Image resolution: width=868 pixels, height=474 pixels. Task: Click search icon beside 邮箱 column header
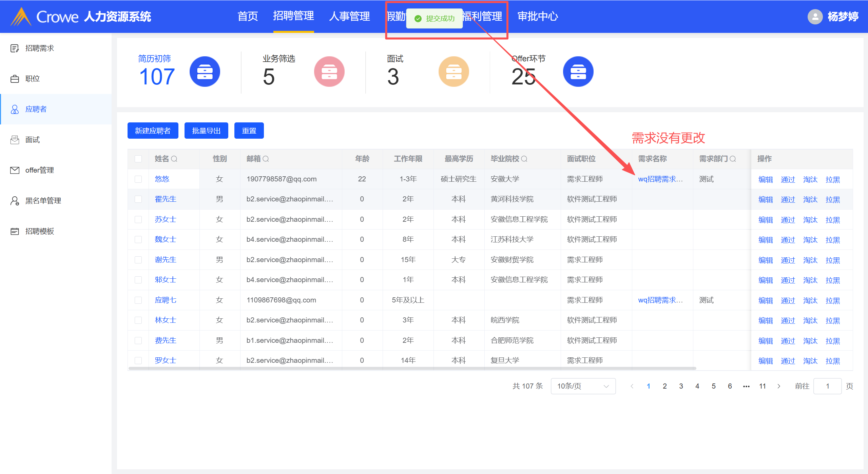pos(266,159)
